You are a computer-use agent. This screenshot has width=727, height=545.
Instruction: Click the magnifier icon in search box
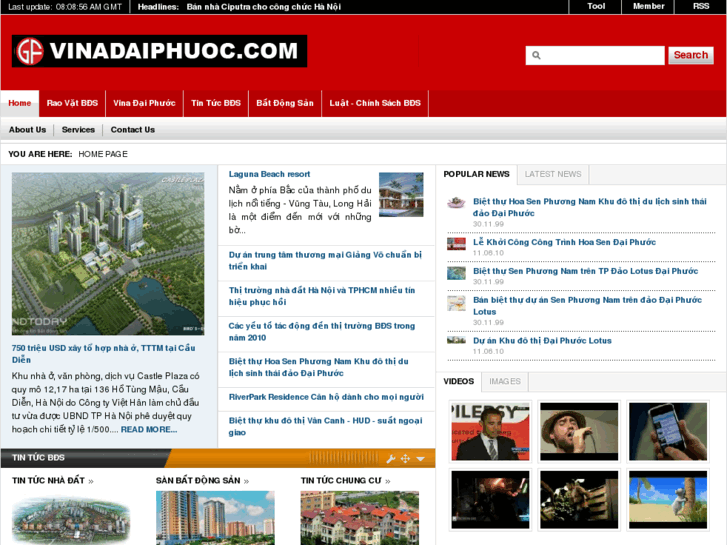[x=536, y=55]
